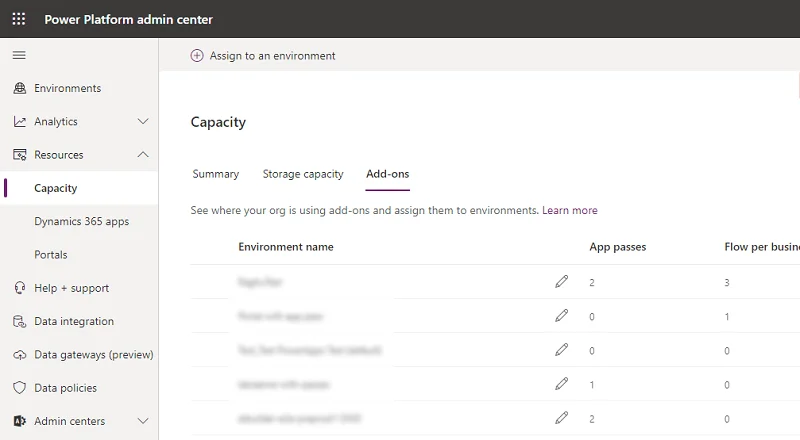Image resolution: width=800 pixels, height=440 pixels.
Task: Click the Resources icon in sidebar
Action: point(19,155)
